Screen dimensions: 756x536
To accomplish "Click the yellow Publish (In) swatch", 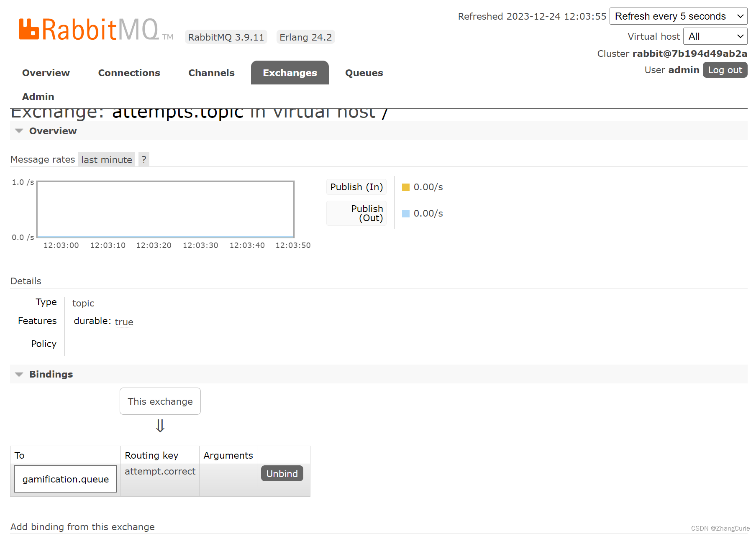I will tap(405, 187).
